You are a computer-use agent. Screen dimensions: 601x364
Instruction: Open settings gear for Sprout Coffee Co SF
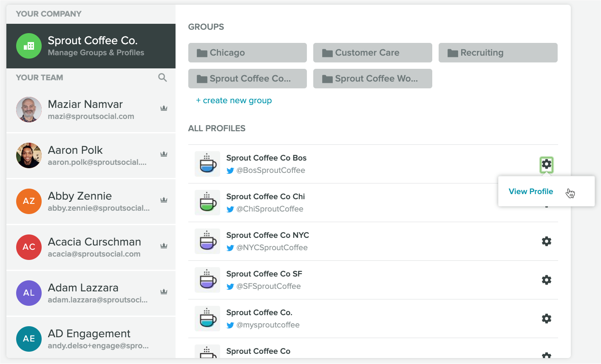tap(547, 280)
